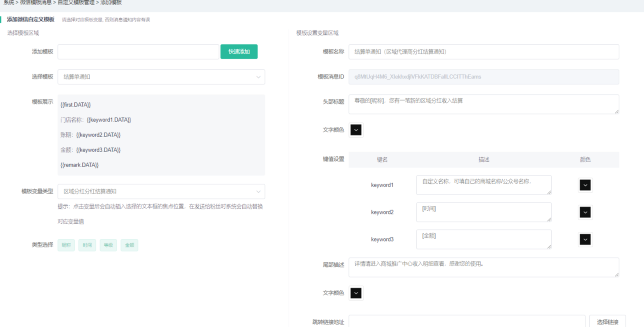Click the 选择链接 button

[607, 322]
